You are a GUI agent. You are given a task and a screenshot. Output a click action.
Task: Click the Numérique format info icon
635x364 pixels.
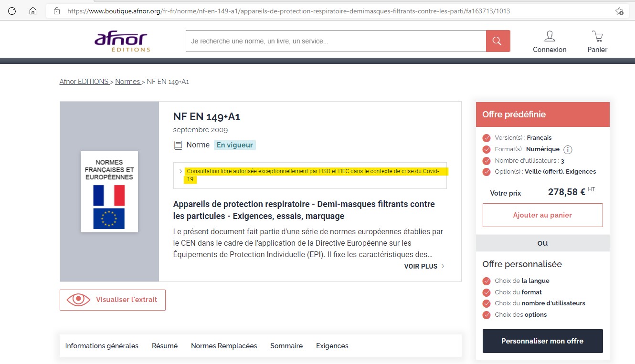point(568,149)
